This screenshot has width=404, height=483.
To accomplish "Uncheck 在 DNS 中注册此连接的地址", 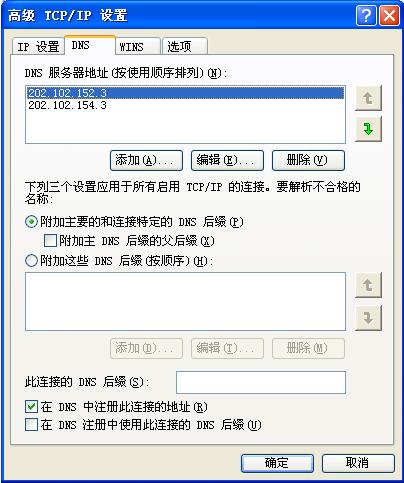I will [31, 406].
